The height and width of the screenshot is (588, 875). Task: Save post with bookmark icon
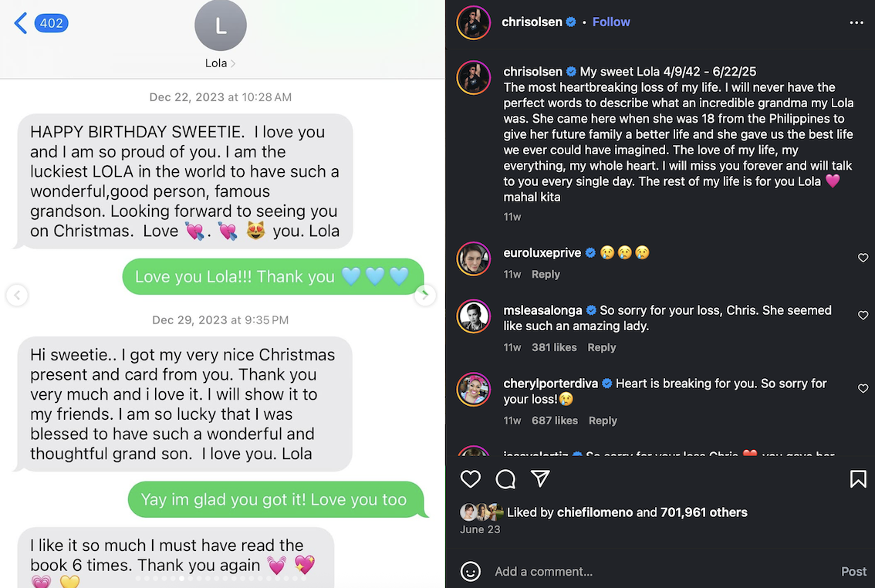click(x=857, y=479)
